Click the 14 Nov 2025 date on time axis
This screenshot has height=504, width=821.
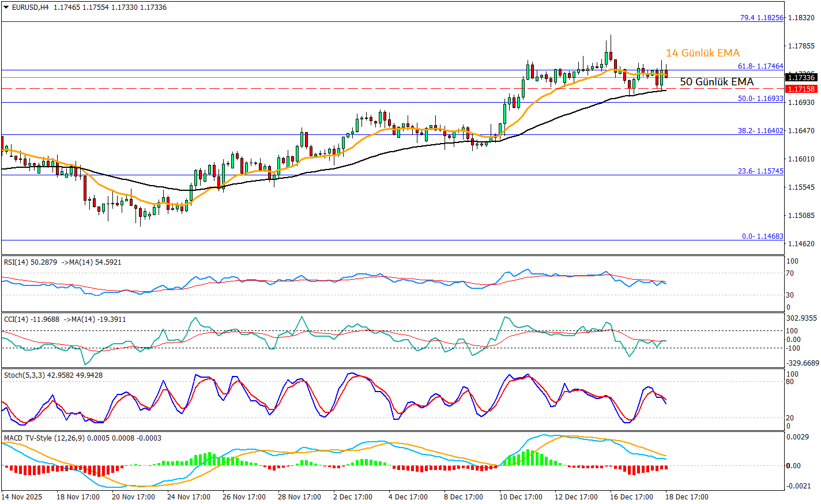(22, 497)
